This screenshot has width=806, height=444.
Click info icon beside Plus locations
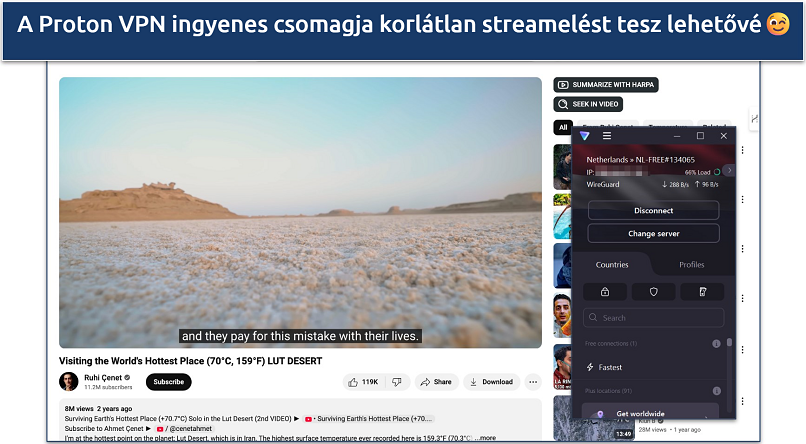click(x=716, y=388)
